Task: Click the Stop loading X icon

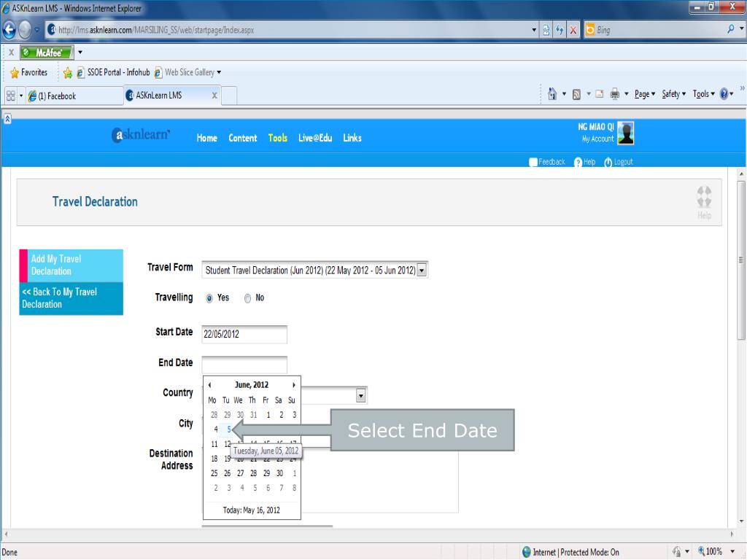Action: click(573, 30)
